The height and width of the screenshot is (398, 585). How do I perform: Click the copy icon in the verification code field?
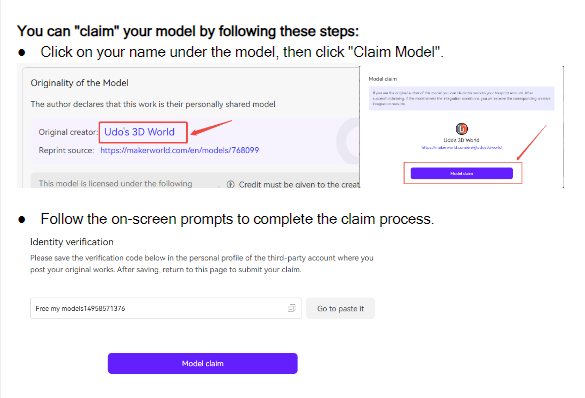tap(291, 308)
